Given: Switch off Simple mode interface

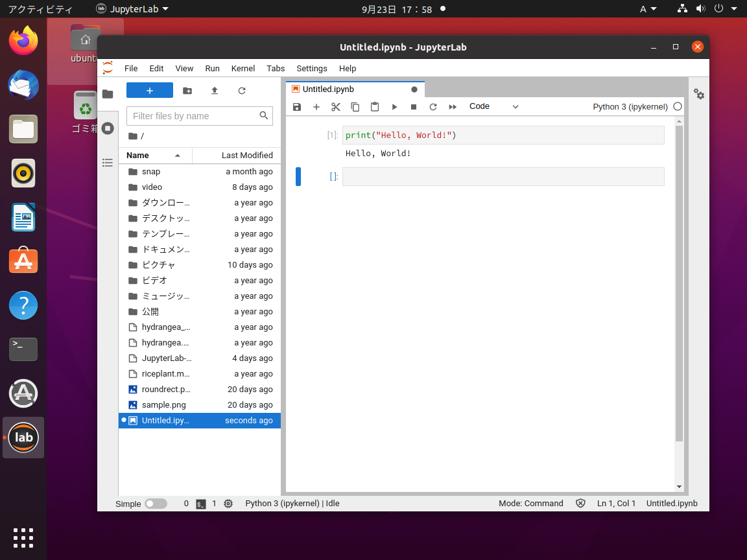Looking at the screenshot, I should click(x=154, y=504).
